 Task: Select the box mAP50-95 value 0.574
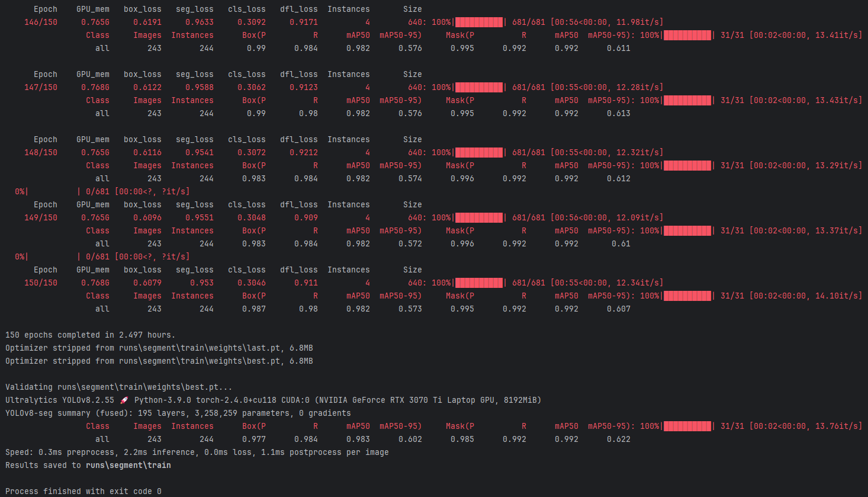pos(410,178)
